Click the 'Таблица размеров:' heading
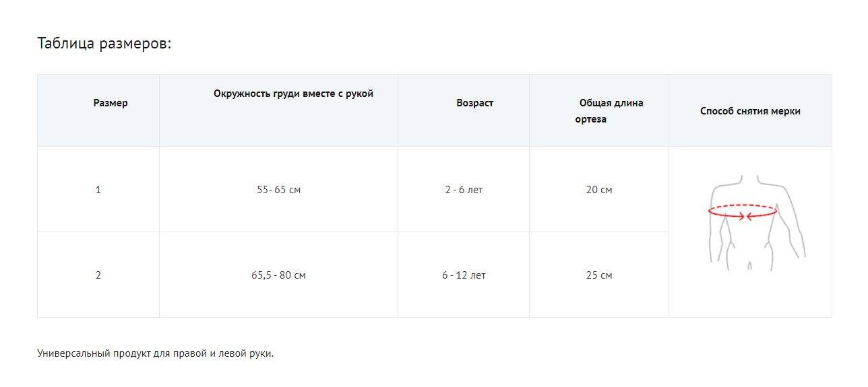 click(x=104, y=44)
